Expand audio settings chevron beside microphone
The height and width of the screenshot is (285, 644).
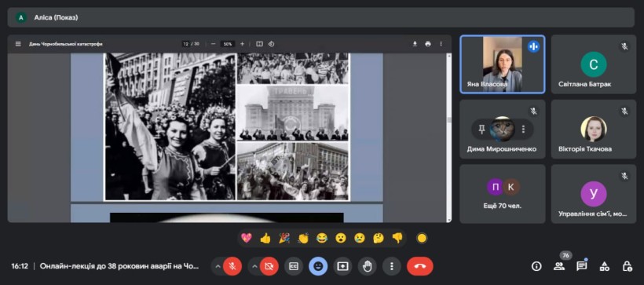pos(218,266)
